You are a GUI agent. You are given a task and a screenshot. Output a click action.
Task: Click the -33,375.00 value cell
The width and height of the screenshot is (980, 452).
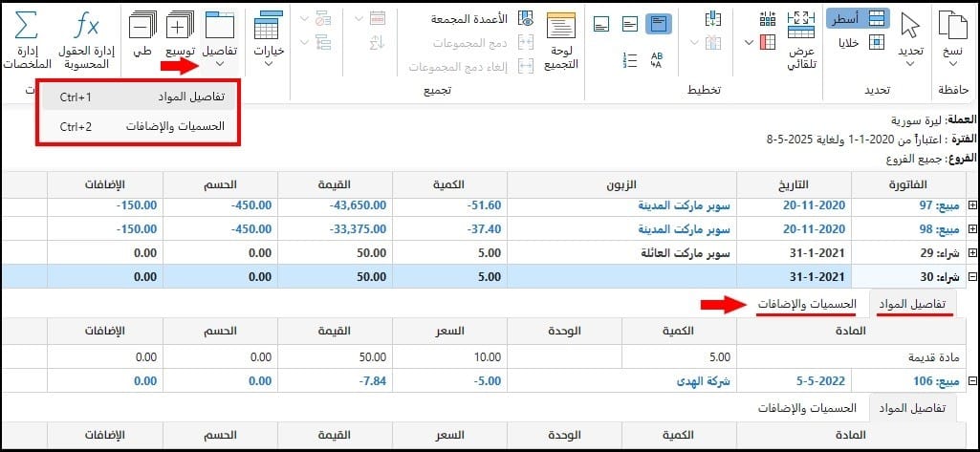coord(336,229)
